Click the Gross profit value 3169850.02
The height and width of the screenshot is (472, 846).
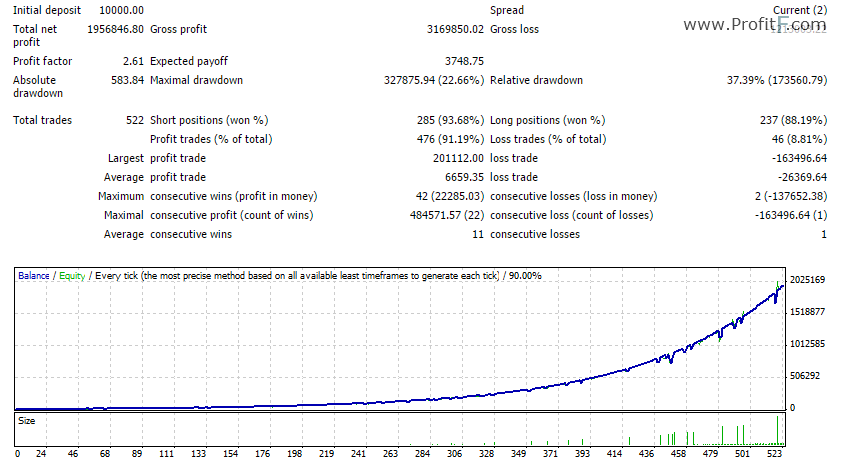click(455, 29)
